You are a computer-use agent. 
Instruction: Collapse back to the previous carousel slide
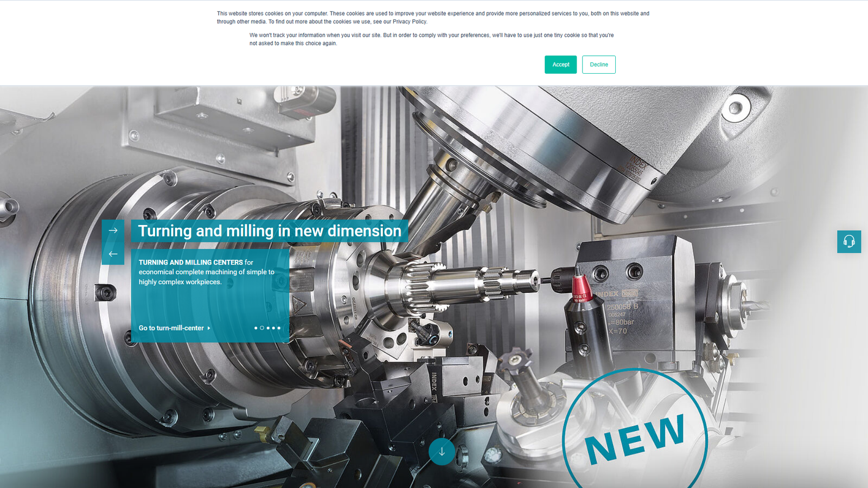pos(113,253)
